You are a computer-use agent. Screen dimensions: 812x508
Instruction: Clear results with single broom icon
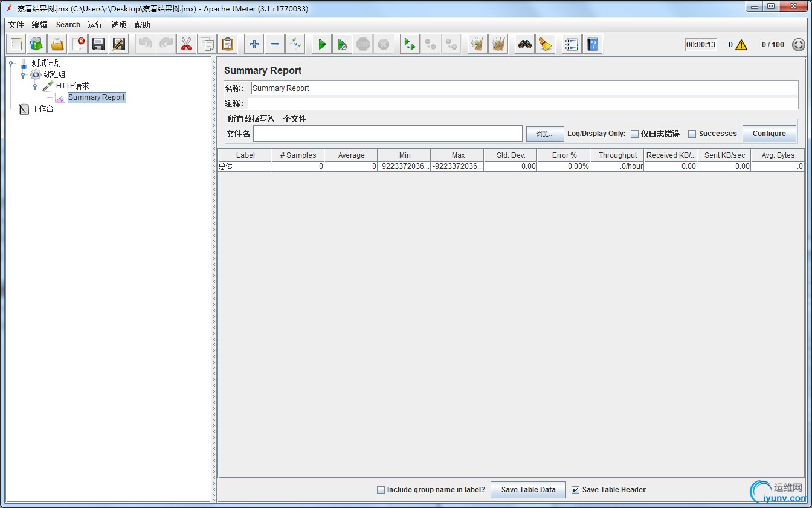click(478, 44)
